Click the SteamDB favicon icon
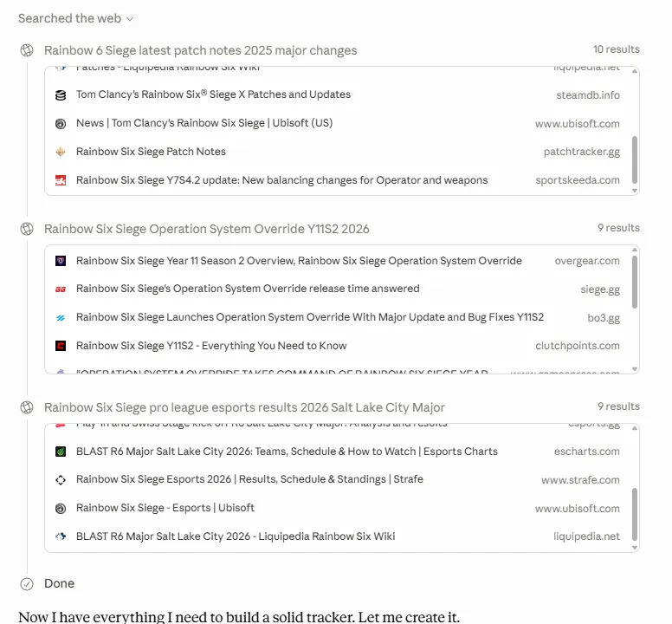This screenshot has height=624, width=672. (61, 94)
